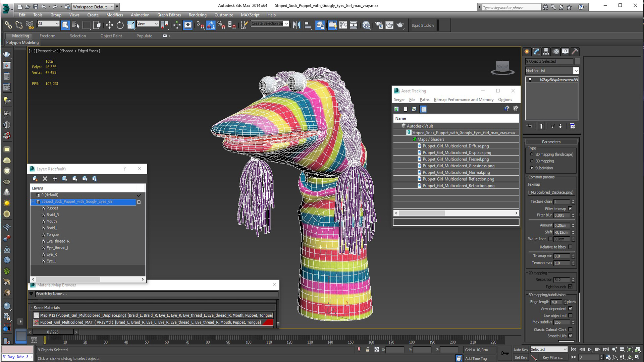
Task: Open the Rendering menu
Action: click(x=197, y=15)
